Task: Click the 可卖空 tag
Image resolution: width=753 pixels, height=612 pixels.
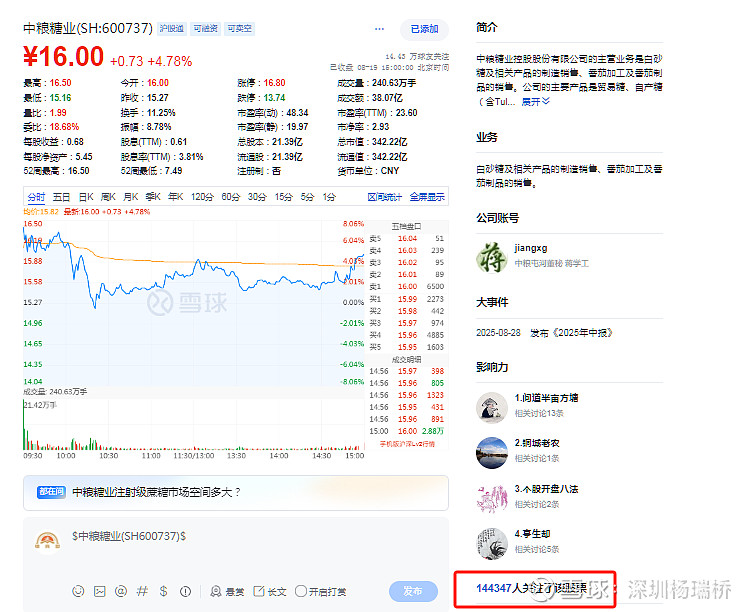Action: pos(239,29)
